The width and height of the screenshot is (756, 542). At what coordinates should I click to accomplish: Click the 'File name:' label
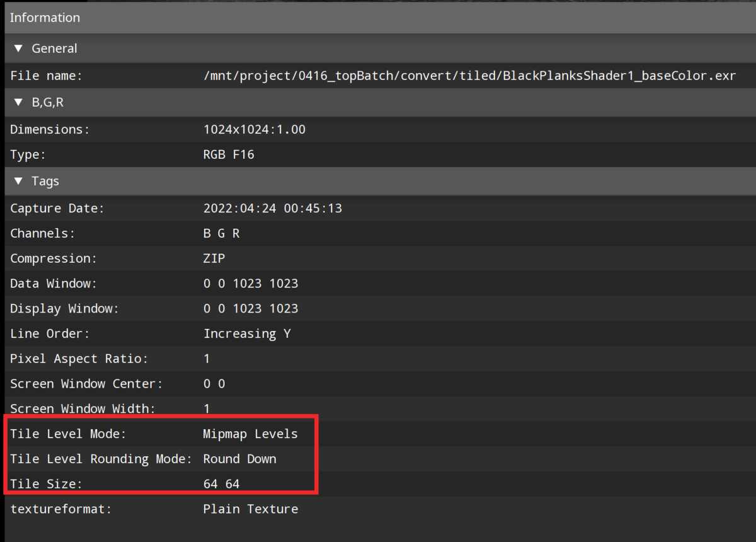47,76
